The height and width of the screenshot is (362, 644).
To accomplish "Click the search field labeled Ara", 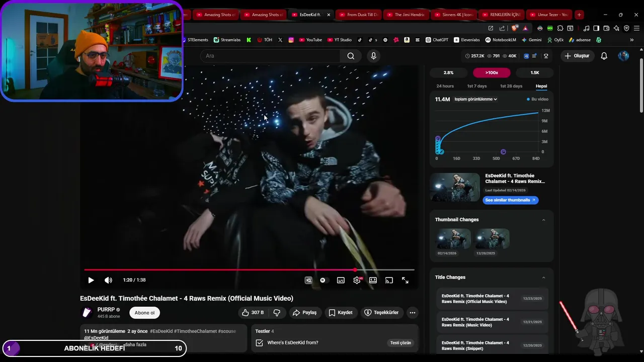I will pos(271,56).
